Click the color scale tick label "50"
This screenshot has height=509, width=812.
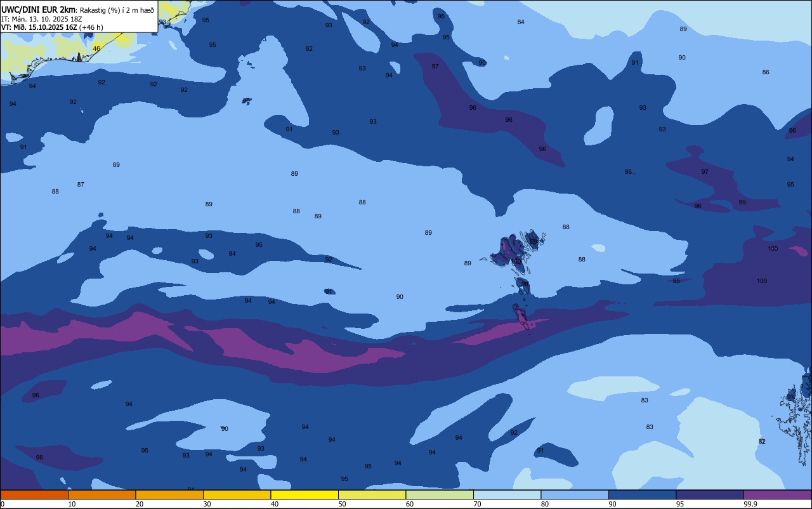coord(342,504)
